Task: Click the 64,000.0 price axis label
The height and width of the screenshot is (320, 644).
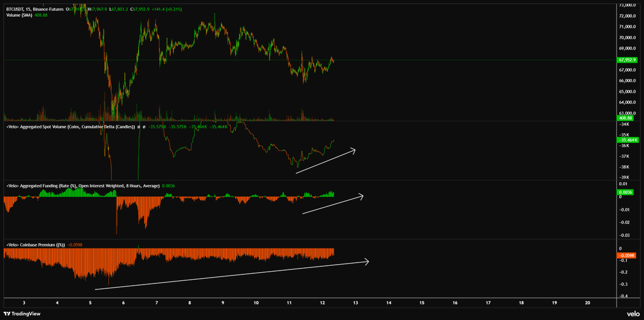Action: (627, 103)
